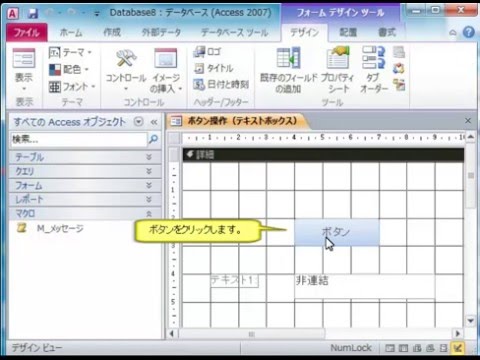
Task: Click the vertical scrollbar up arrow
Action: point(470,137)
